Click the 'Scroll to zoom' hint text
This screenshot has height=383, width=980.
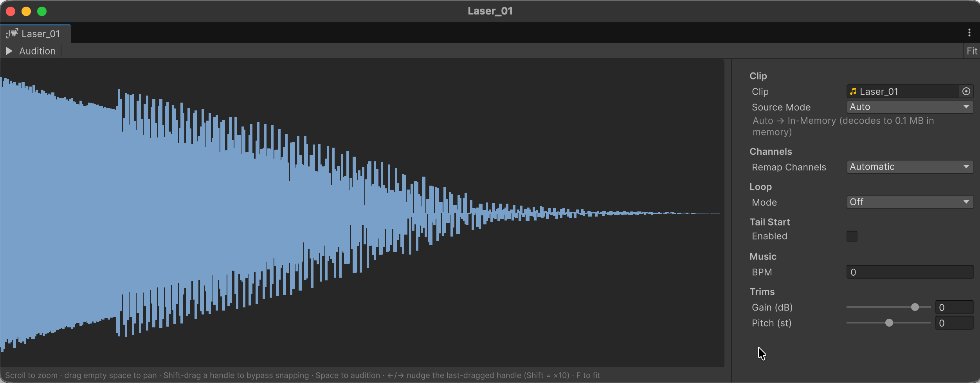click(302, 375)
